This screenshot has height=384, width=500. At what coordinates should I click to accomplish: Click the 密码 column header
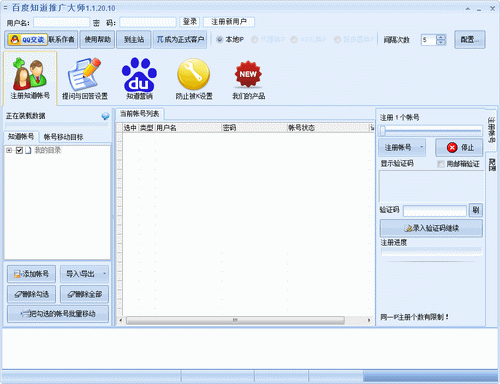pyautogui.click(x=254, y=128)
